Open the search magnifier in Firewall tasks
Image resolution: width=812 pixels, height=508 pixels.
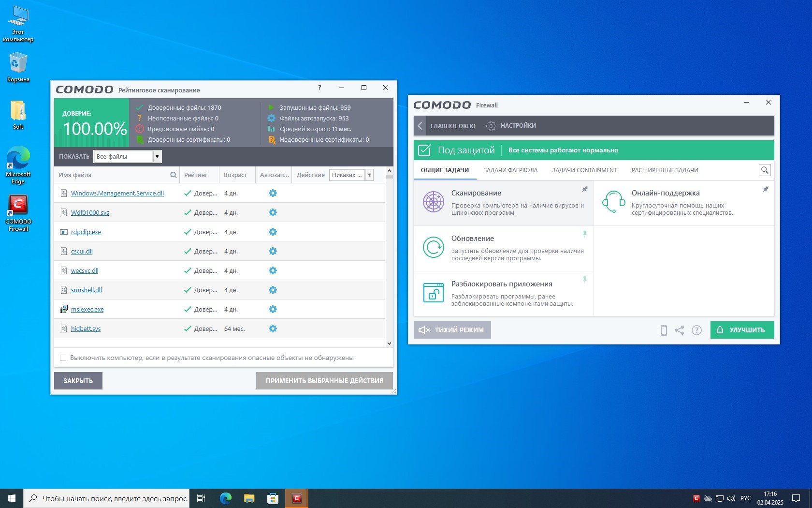pyautogui.click(x=764, y=170)
